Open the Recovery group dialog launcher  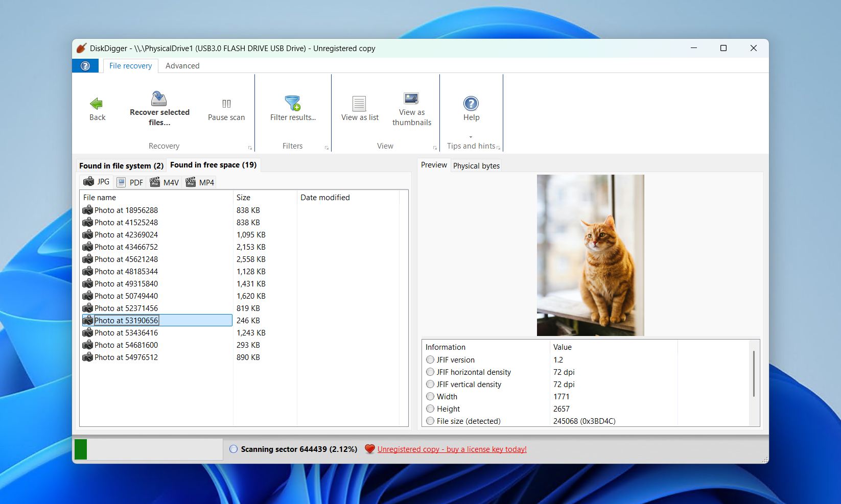coord(250,147)
